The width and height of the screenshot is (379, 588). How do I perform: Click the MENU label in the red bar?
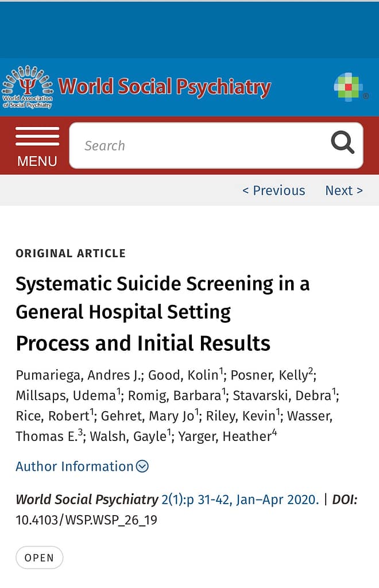[37, 161]
